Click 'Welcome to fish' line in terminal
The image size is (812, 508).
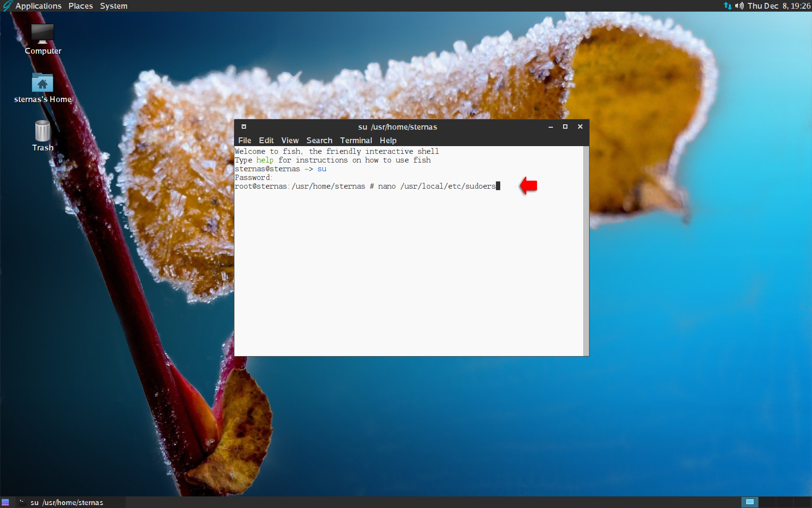click(x=337, y=151)
